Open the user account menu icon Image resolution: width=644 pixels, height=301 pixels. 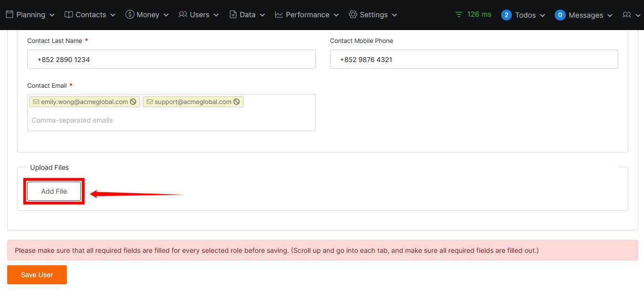(627, 15)
